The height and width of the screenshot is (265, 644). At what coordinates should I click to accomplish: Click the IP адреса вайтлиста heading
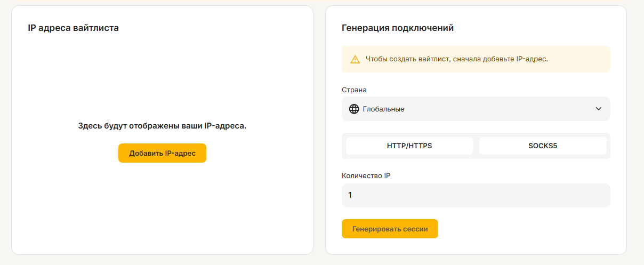73,28
